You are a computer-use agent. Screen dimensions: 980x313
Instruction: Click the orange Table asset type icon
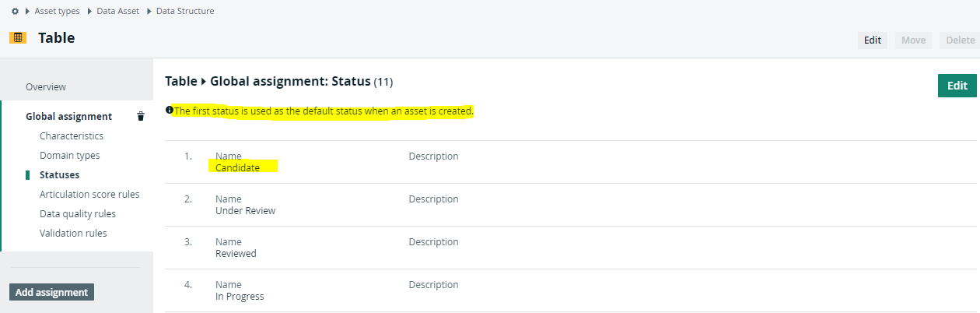pos(18,37)
